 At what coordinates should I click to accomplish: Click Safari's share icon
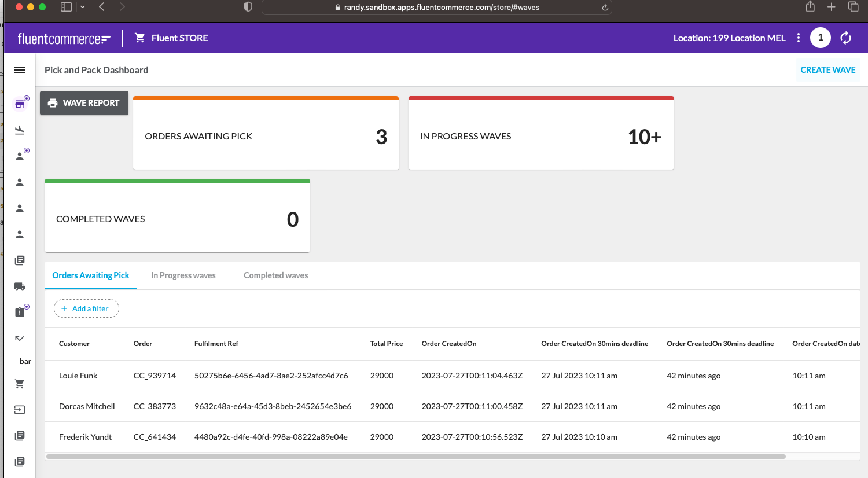click(x=810, y=7)
